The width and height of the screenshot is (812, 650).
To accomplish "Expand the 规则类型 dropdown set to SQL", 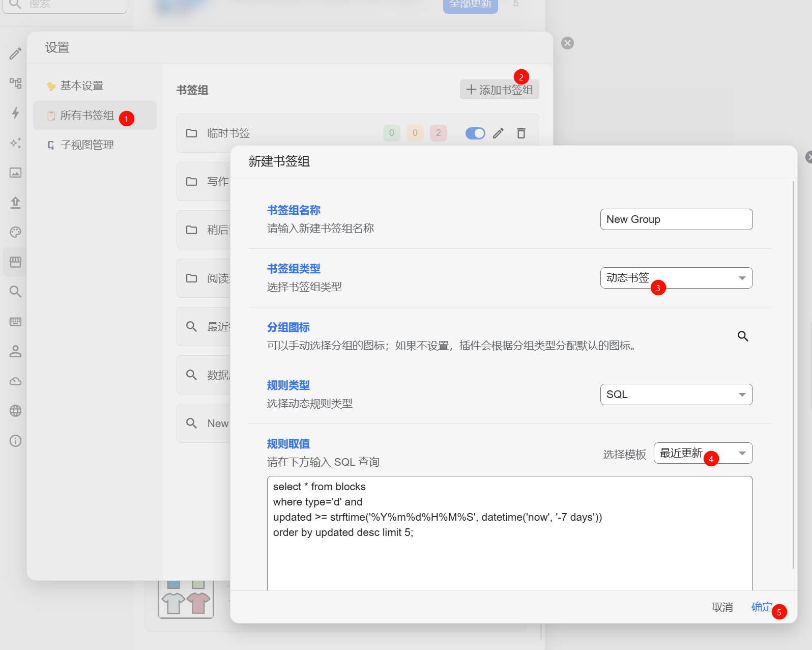I will click(676, 394).
